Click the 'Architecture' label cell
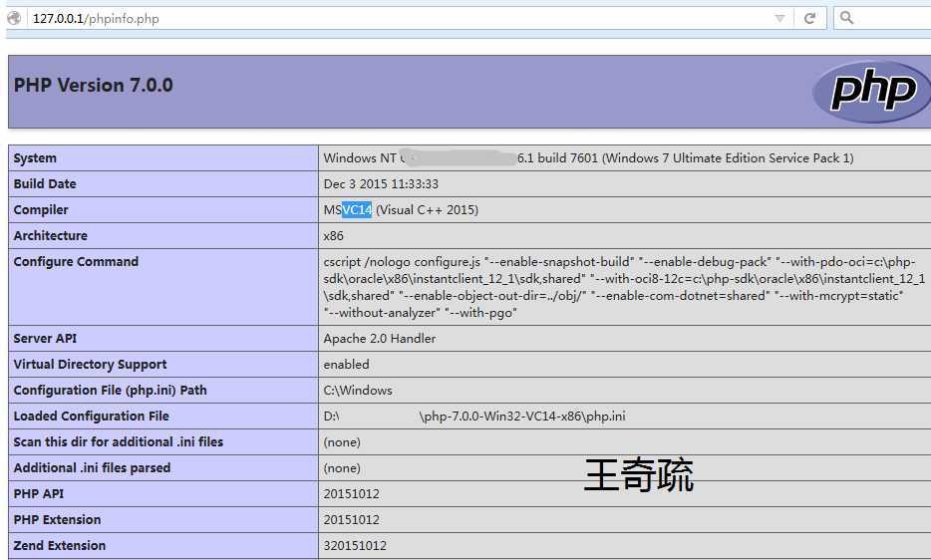The image size is (931, 560). (x=163, y=236)
